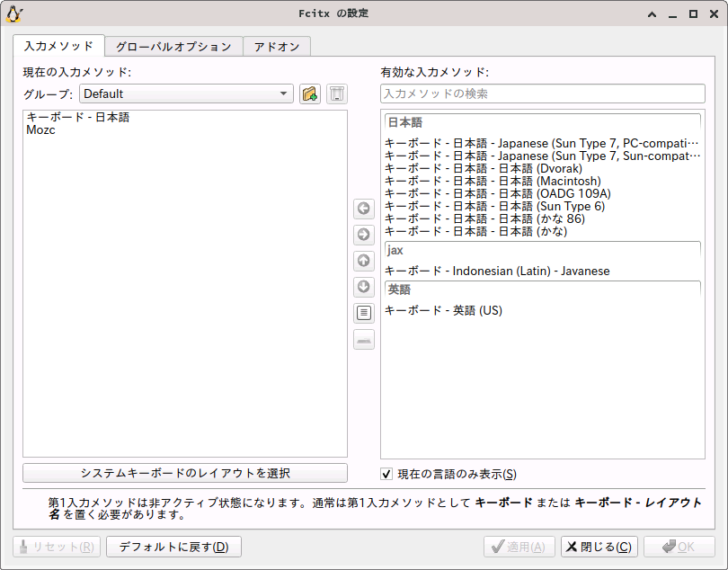Click the Tux penguin window icon
Screen dimensions: 728x570
pos(13,14)
